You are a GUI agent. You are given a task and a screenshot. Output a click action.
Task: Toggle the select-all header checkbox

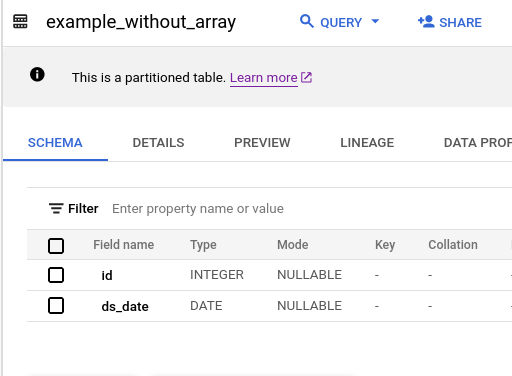pos(56,246)
